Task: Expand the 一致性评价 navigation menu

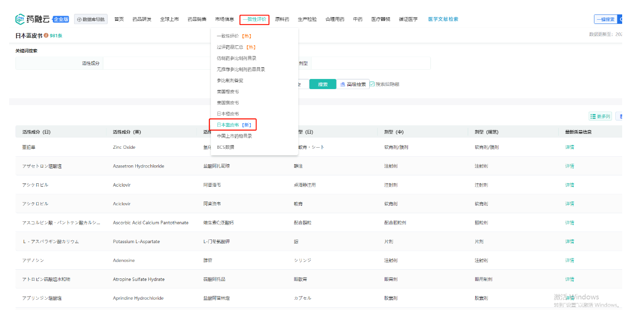Action: coord(254,19)
